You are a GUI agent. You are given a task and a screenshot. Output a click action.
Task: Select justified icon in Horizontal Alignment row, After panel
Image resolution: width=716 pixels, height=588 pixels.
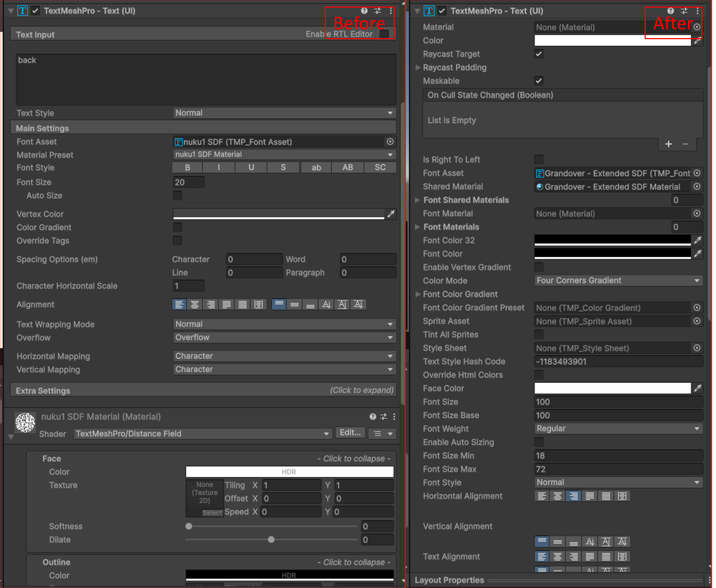point(590,496)
